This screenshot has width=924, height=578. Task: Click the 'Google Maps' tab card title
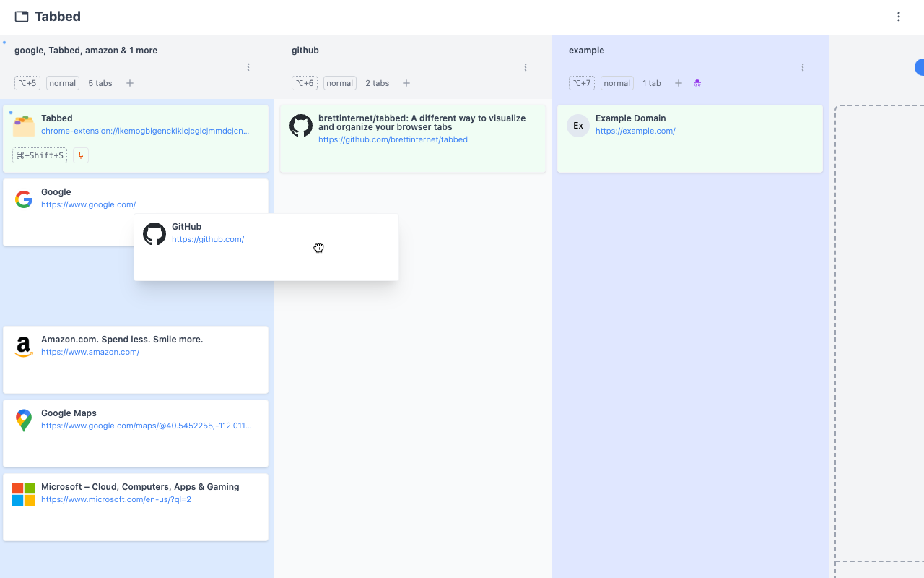69,413
